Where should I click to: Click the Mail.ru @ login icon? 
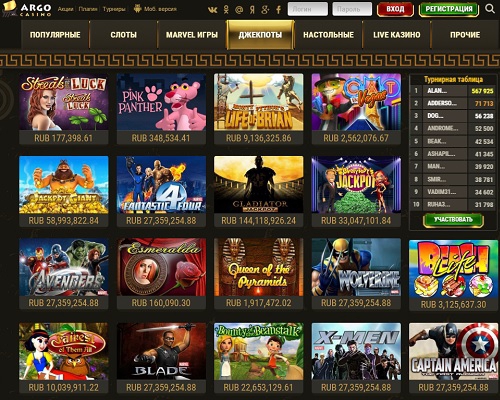pos(239,10)
